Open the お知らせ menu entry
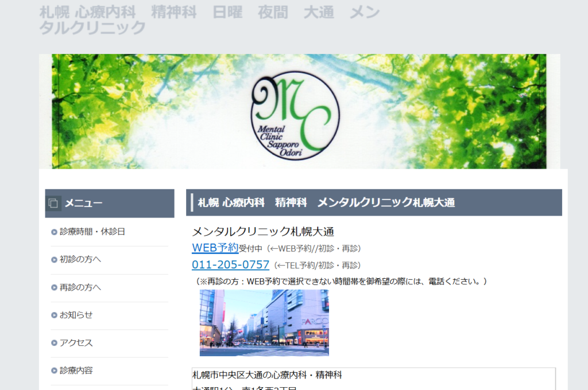588x390 pixels. click(x=76, y=315)
